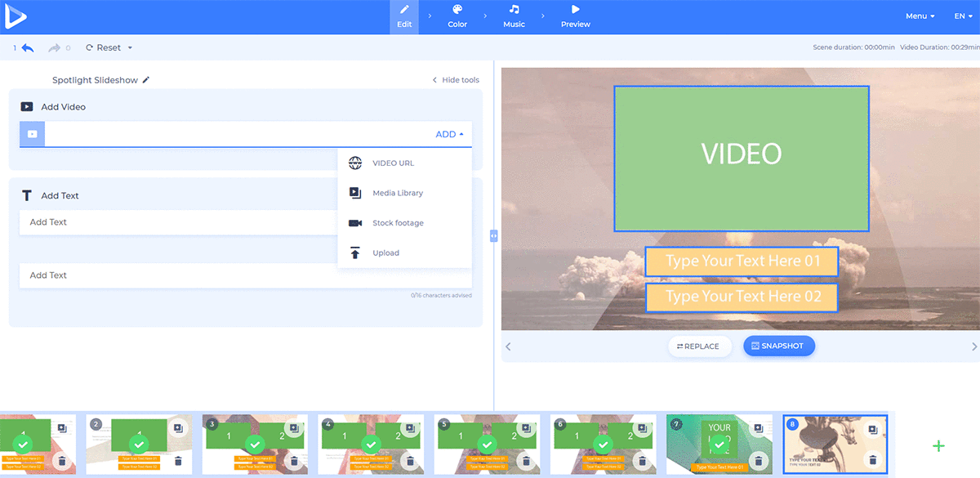Screen dimensions: 980x478
Task: Choose the VIDEO URL option
Action: tap(393, 163)
